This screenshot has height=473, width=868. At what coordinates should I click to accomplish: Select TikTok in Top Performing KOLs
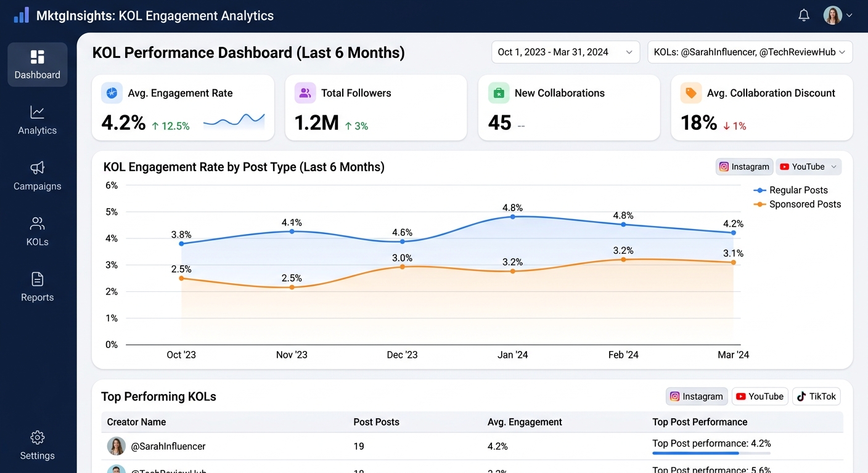[x=816, y=397]
